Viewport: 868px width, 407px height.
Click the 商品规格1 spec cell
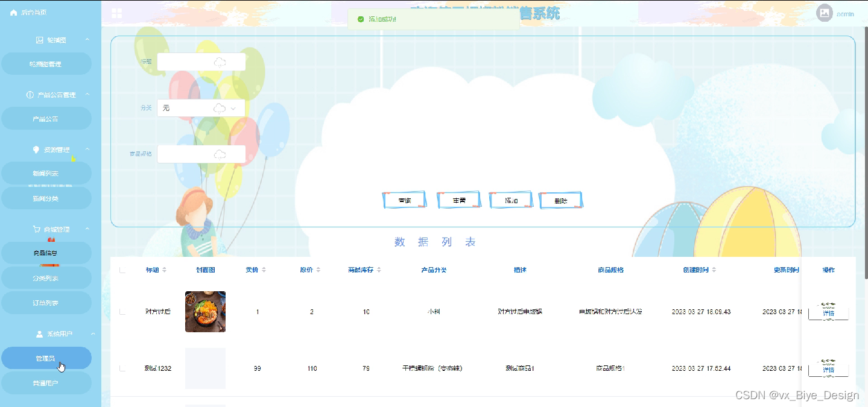(x=610, y=368)
